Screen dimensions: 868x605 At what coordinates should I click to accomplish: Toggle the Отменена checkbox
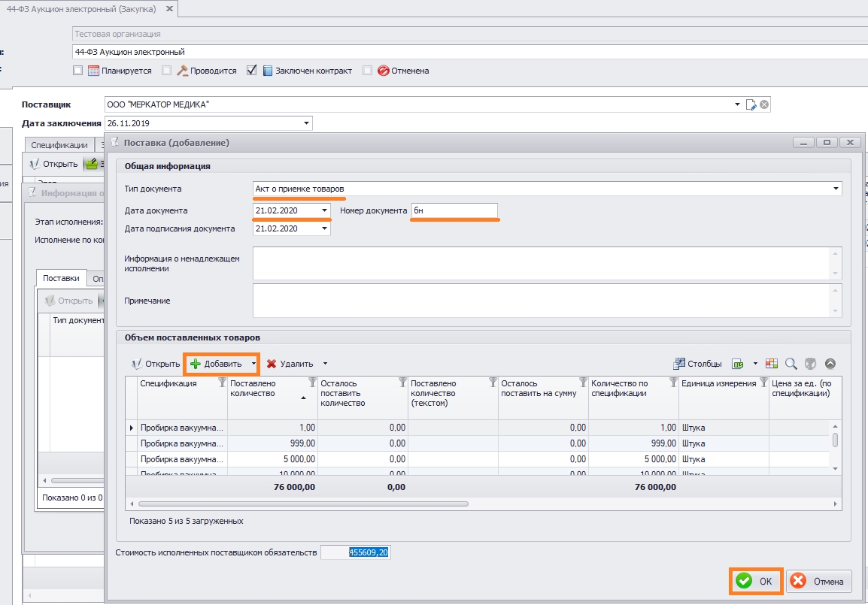[367, 71]
